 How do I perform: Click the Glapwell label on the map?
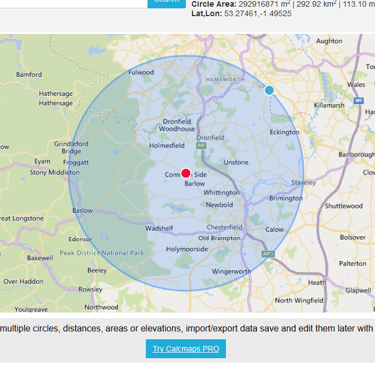tap(358, 290)
